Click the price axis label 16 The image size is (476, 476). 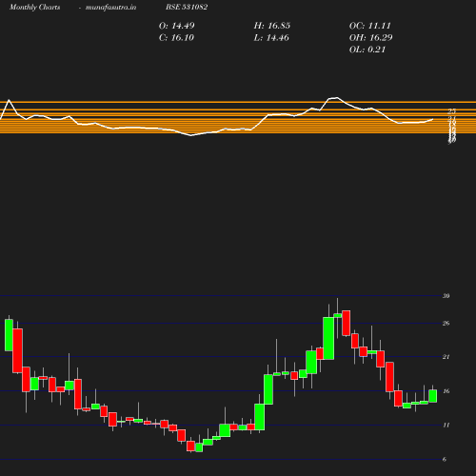point(446,391)
